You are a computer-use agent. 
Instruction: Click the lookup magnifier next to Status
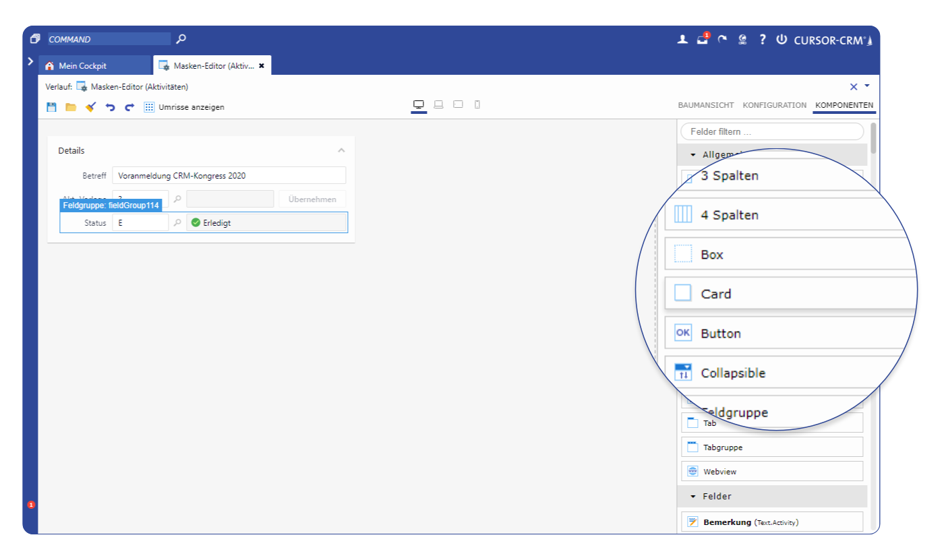(x=177, y=222)
